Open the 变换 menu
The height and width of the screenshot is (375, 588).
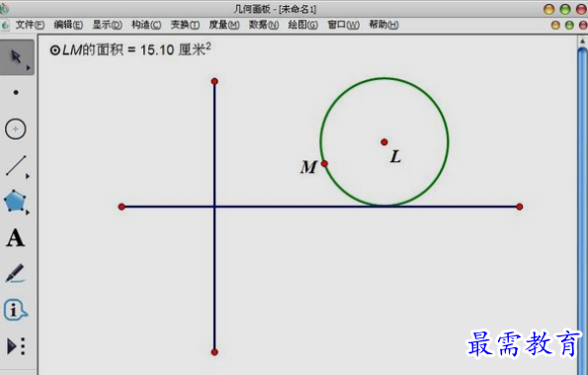coord(185,25)
